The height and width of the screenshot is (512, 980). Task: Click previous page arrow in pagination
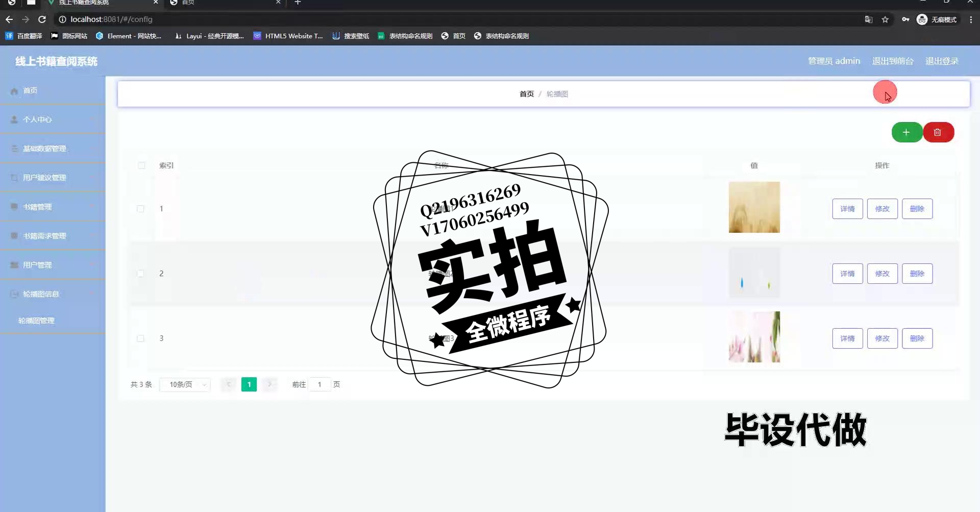pos(229,384)
